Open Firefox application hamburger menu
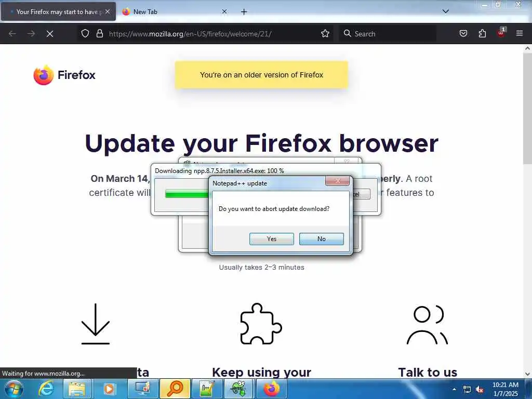 (520, 34)
